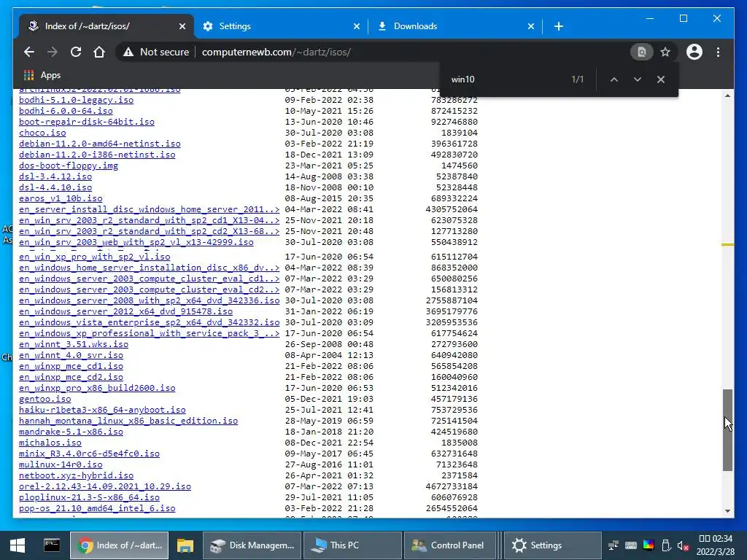Open boot-repair-disk-64bit.iso link
747x560 pixels.
point(87,122)
